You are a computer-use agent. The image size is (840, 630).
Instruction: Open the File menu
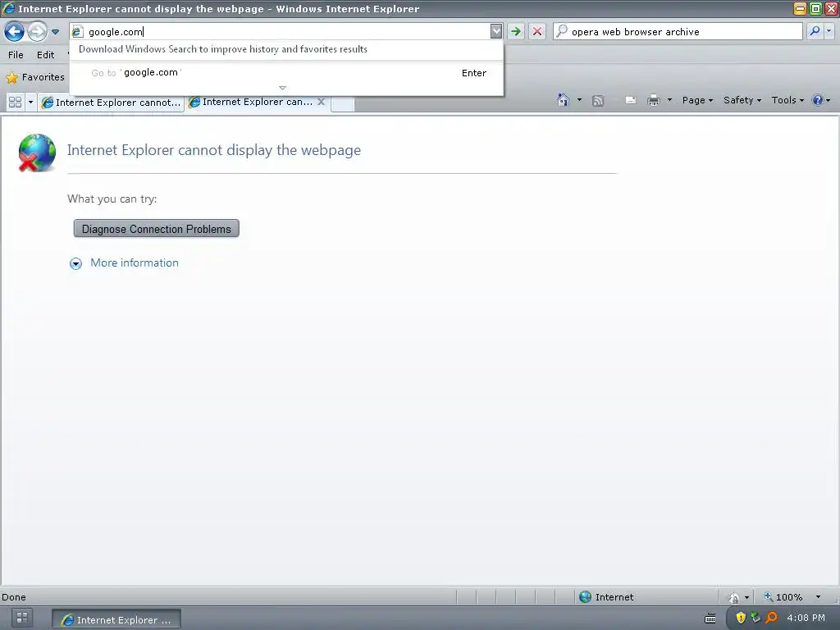click(16, 55)
